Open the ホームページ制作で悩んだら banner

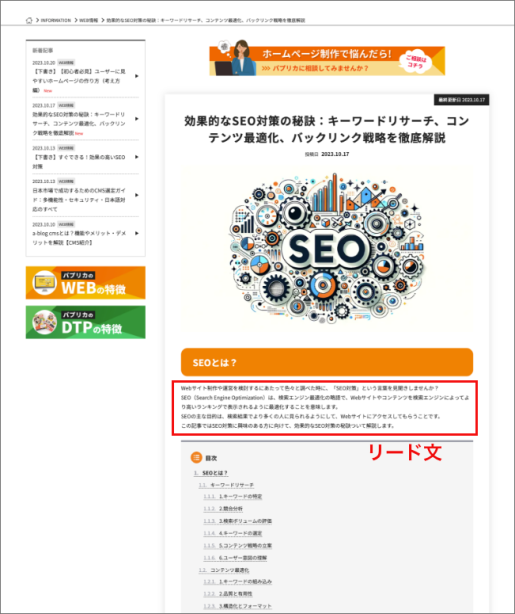click(327, 61)
